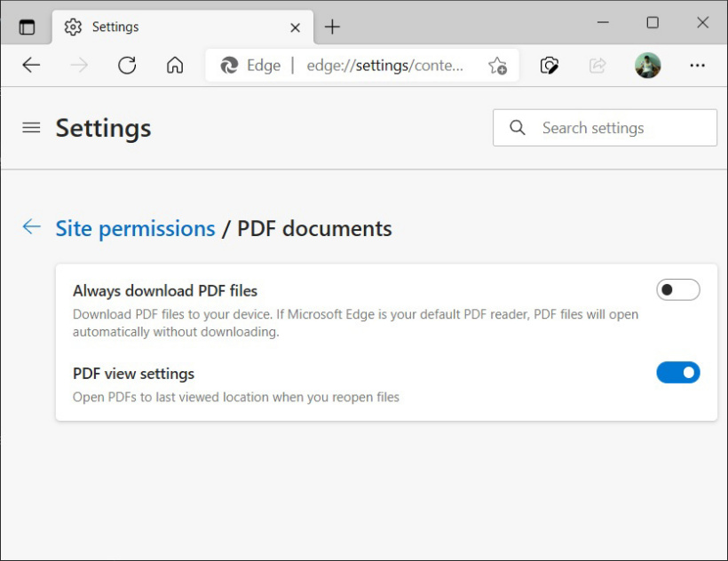This screenshot has height=561, width=728.
Task: Navigate back to Site permissions
Action: [135, 228]
